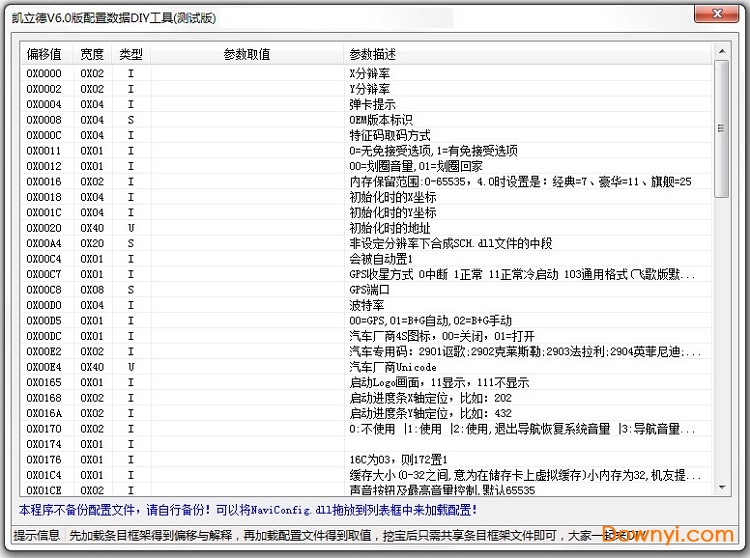Click the 宽度 column header
Viewport: 750px width, 558px height.
pos(92,54)
